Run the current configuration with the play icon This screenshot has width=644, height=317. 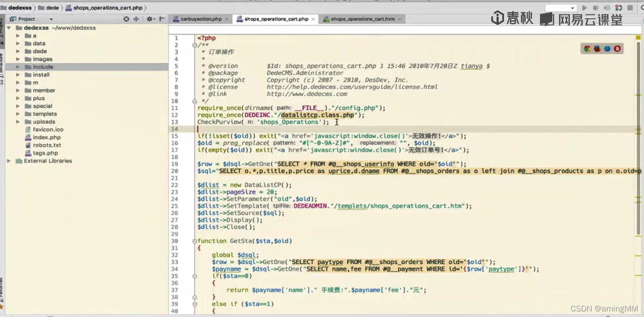tap(584, 8)
